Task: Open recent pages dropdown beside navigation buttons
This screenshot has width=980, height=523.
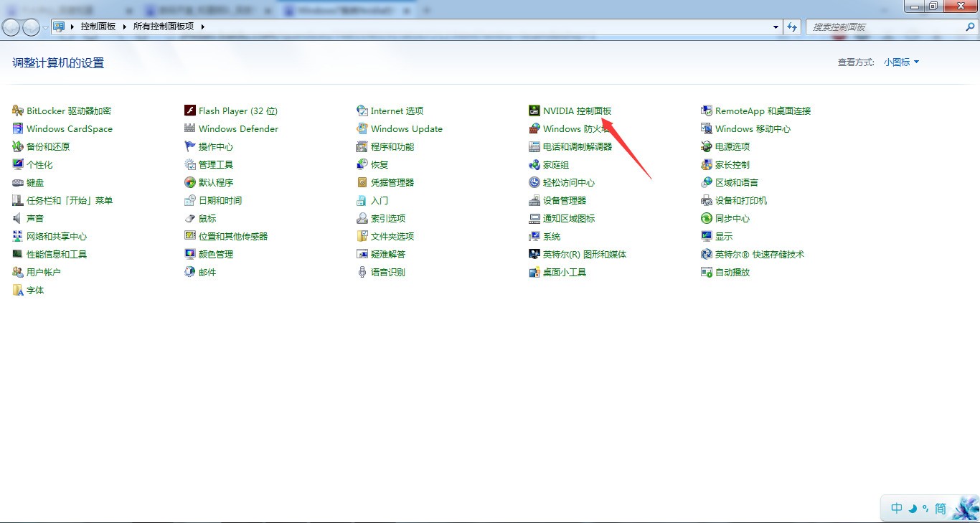Action: (x=46, y=27)
